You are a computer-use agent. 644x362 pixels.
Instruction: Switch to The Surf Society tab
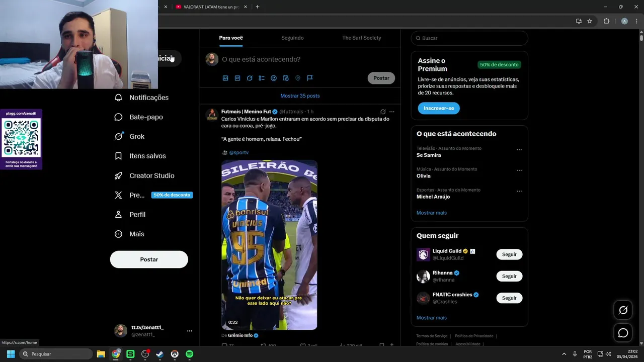(x=362, y=38)
